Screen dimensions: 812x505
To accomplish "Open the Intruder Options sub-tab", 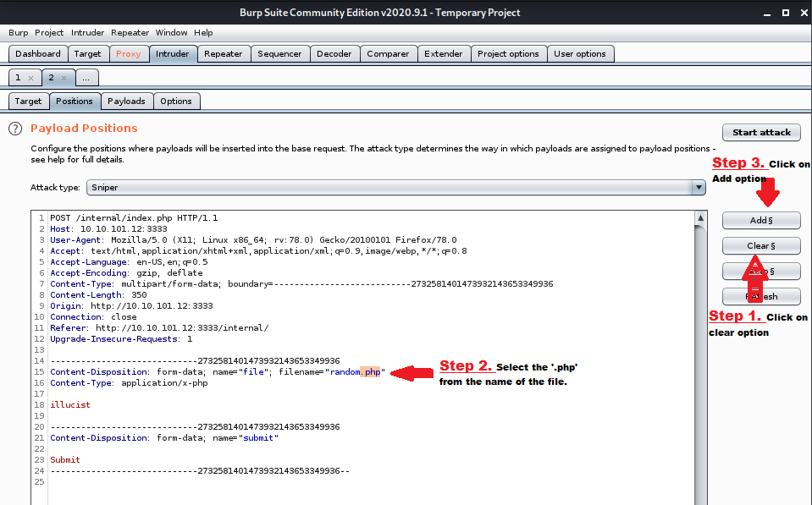I will click(x=176, y=102).
